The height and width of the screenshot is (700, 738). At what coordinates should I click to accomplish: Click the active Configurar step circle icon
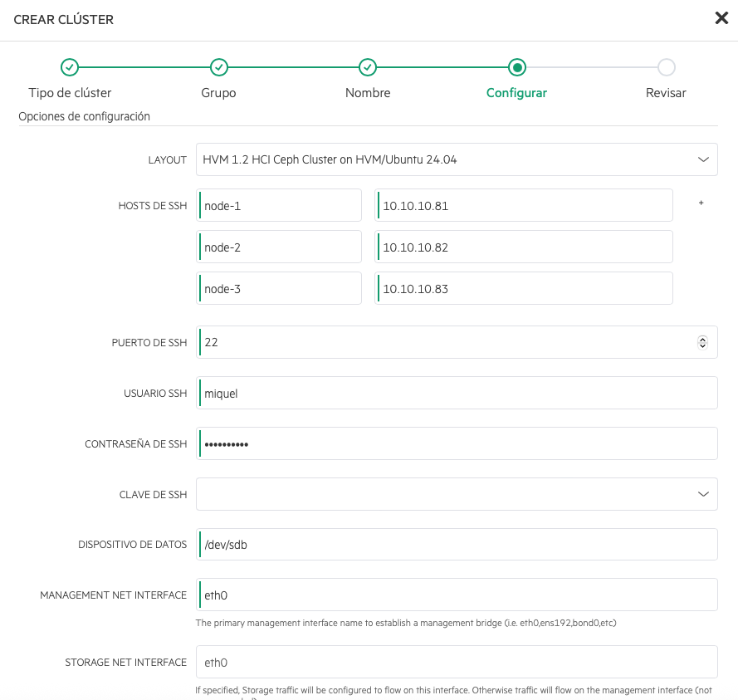point(516,67)
